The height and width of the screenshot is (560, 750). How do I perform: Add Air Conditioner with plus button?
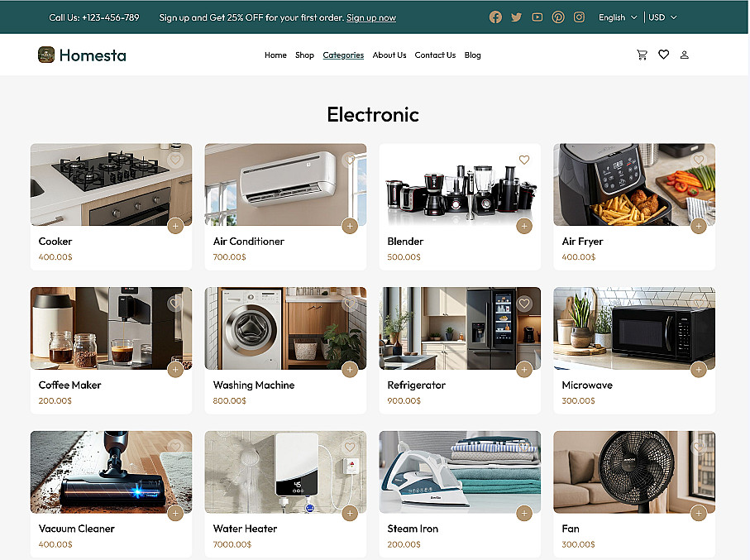(x=350, y=226)
